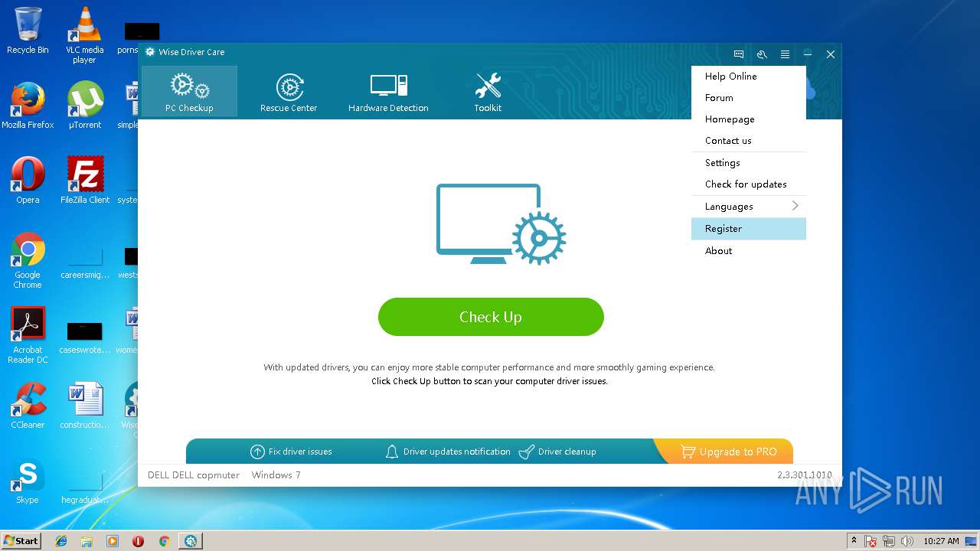The width and height of the screenshot is (980, 551).
Task: Click the Windows Start button
Action: pyautogui.click(x=21, y=540)
